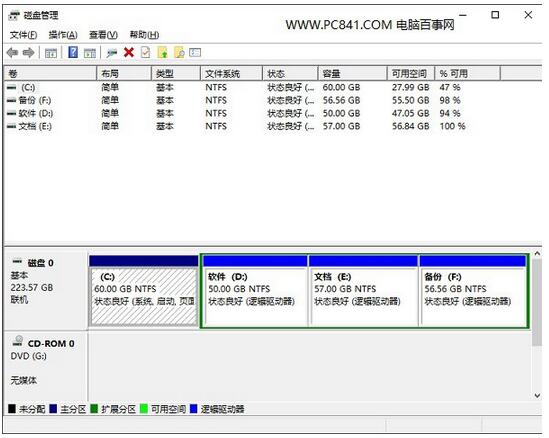Sort by the 类型 column header
The width and height of the screenshot is (549, 438).
click(x=176, y=74)
